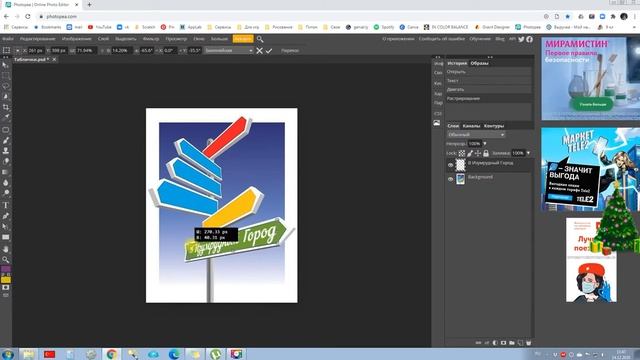The height and width of the screenshot is (360, 640).
Task: Select the Move tool
Action: [5, 65]
